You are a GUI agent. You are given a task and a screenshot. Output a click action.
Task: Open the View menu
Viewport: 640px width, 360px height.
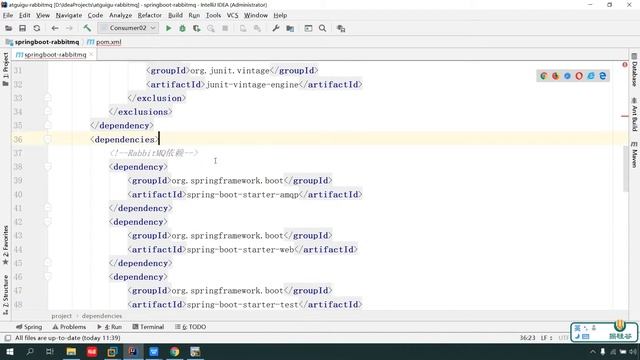pyautogui.click(x=42, y=15)
